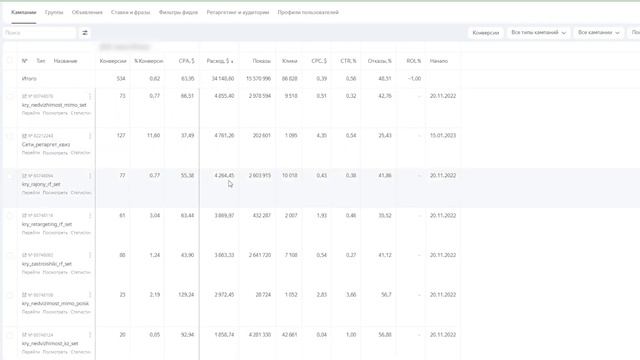
Task: Click the Название column header
Action: click(x=65, y=61)
